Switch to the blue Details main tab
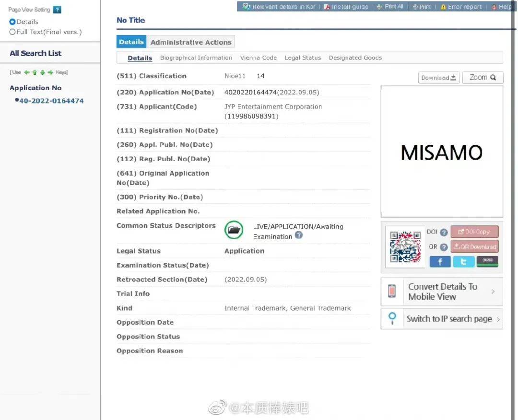The height and width of the screenshot is (420, 518). click(131, 42)
